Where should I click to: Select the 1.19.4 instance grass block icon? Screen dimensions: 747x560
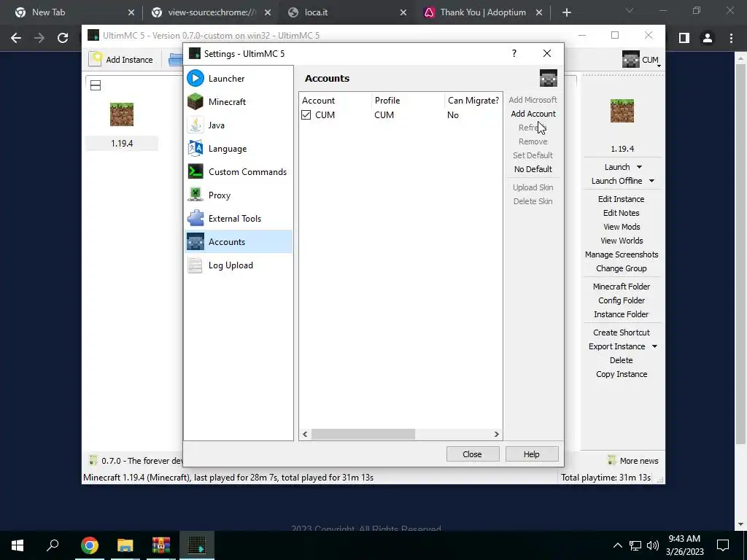pos(122,114)
